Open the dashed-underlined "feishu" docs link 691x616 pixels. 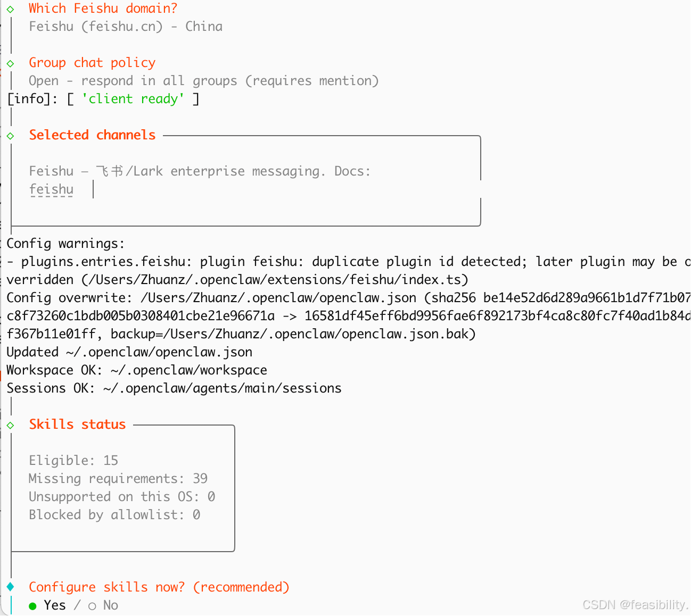pyautogui.click(x=51, y=189)
